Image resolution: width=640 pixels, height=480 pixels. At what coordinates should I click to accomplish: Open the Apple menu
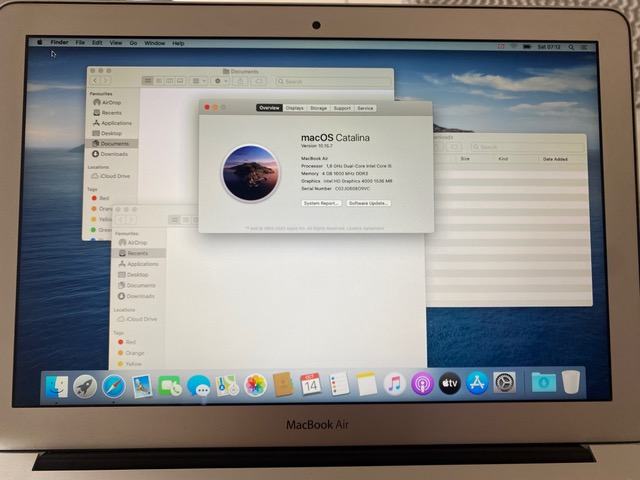click(x=40, y=42)
